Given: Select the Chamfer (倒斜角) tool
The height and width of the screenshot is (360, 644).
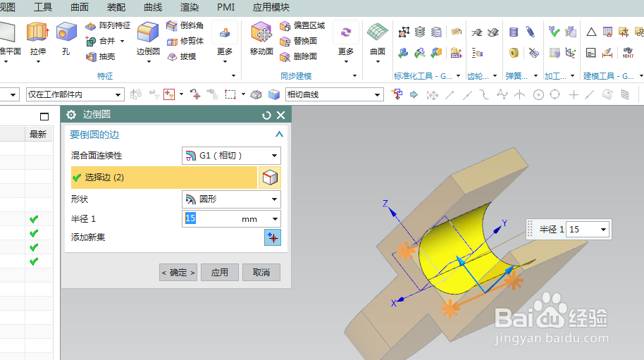Looking at the screenshot, I should (x=185, y=25).
